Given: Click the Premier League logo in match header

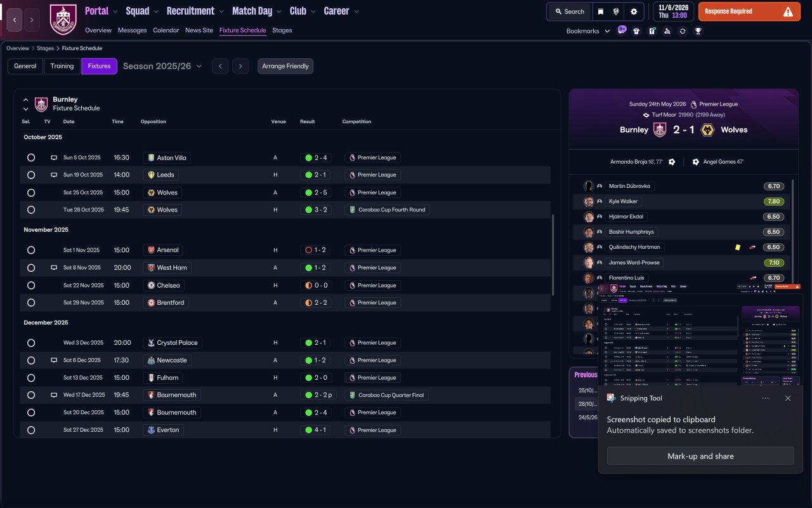Looking at the screenshot, I should point(694,104).
